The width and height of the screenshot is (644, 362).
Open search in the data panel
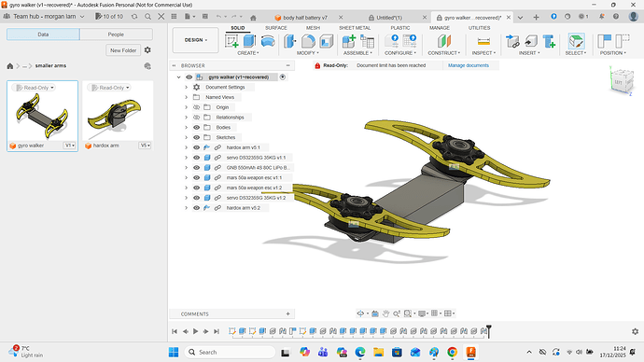147,17
